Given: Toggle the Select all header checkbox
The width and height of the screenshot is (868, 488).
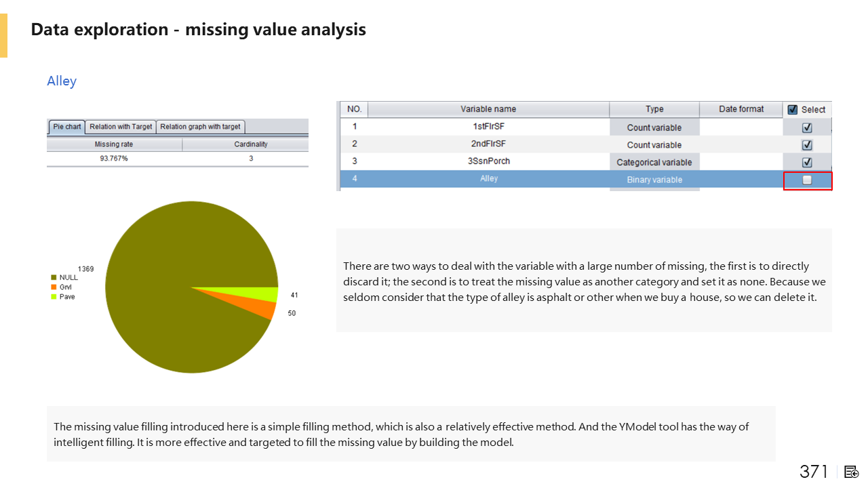Looking at the screenshot, I should tap(793, 109).
